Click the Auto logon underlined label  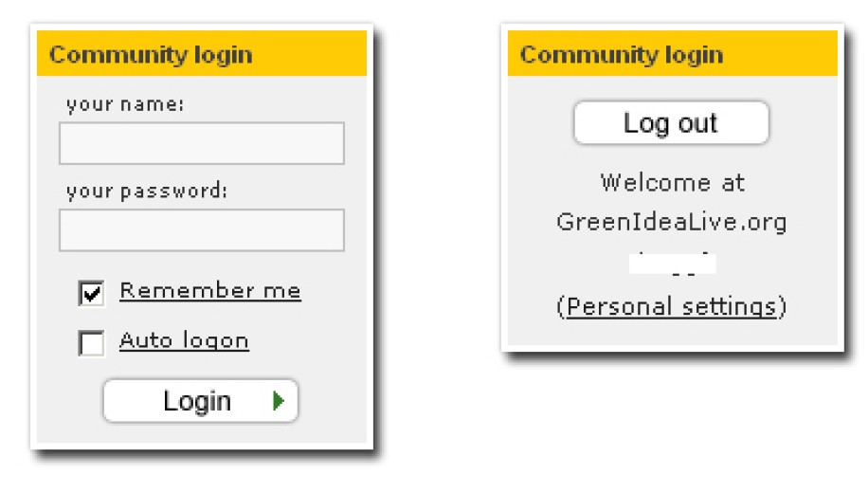tap(184, 340)
